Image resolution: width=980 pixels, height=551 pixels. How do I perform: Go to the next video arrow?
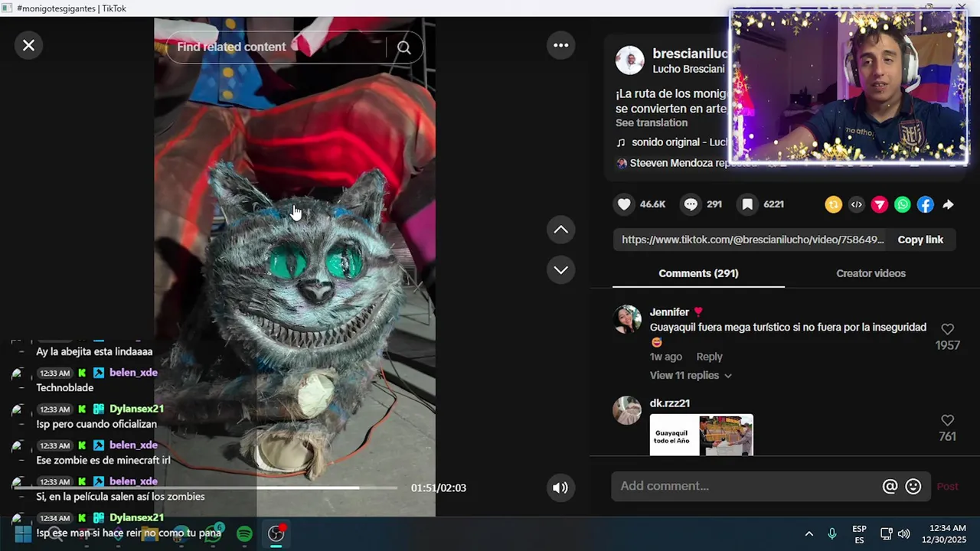point(561,269)
